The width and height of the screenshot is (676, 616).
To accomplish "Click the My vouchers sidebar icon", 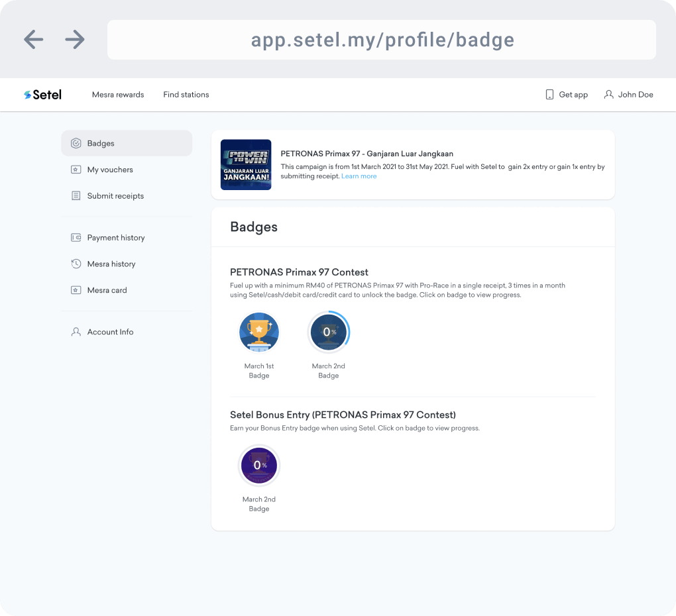I will [76, 170].
